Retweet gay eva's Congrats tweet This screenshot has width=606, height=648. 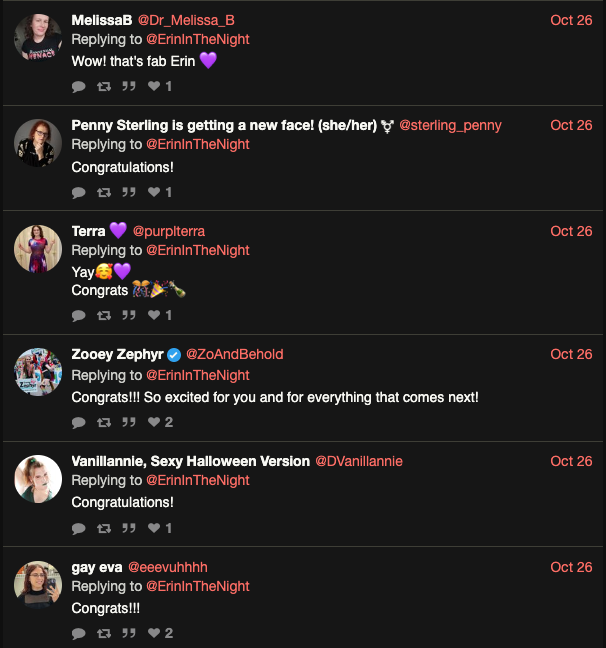(103, 633)
